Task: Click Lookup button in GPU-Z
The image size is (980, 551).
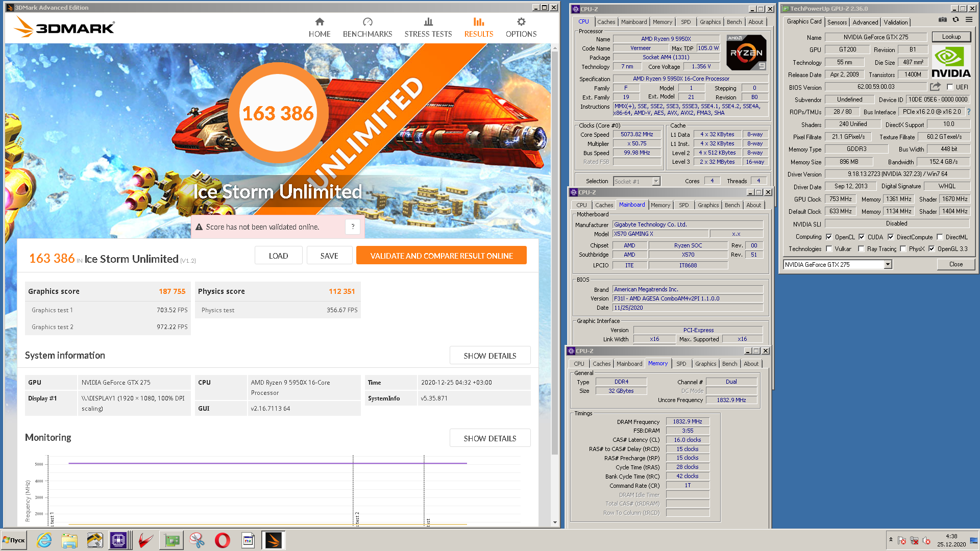Action: (951, 37)
